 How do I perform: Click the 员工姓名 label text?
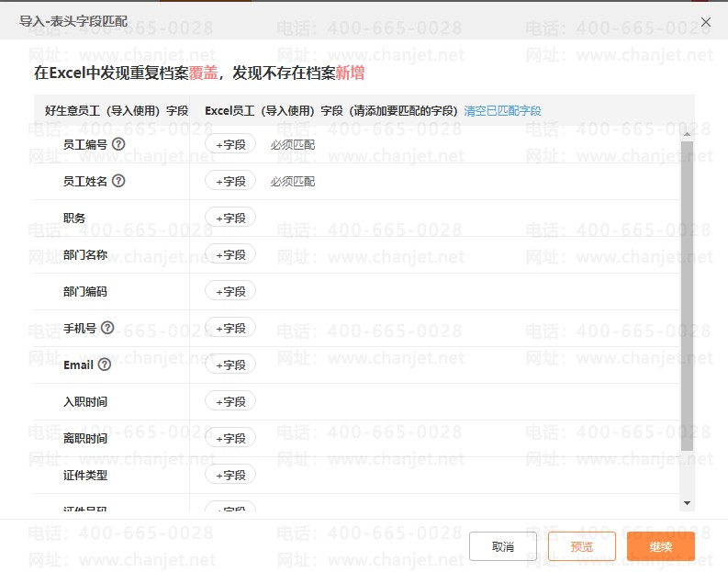(85, 181)
